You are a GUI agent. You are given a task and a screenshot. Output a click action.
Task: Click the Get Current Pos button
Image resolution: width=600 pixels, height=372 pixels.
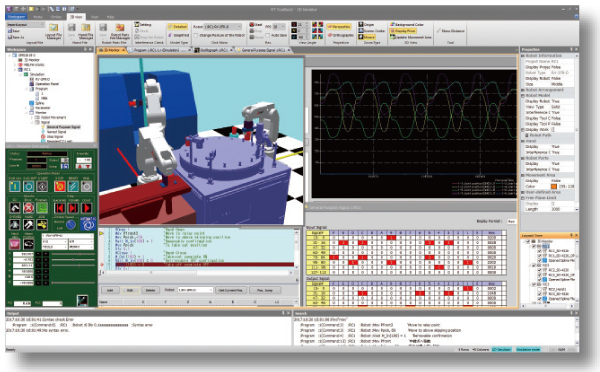[x=231, y=290]
